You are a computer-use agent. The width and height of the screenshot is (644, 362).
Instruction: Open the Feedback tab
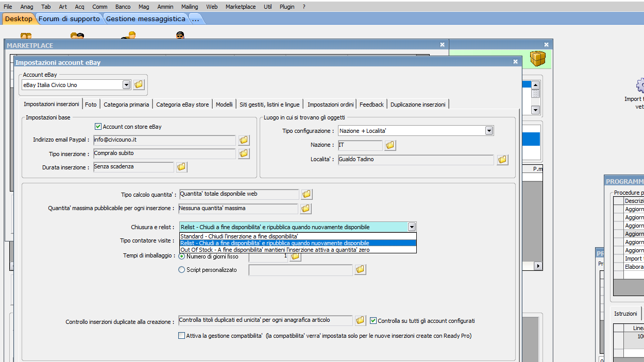pos(371,105)
